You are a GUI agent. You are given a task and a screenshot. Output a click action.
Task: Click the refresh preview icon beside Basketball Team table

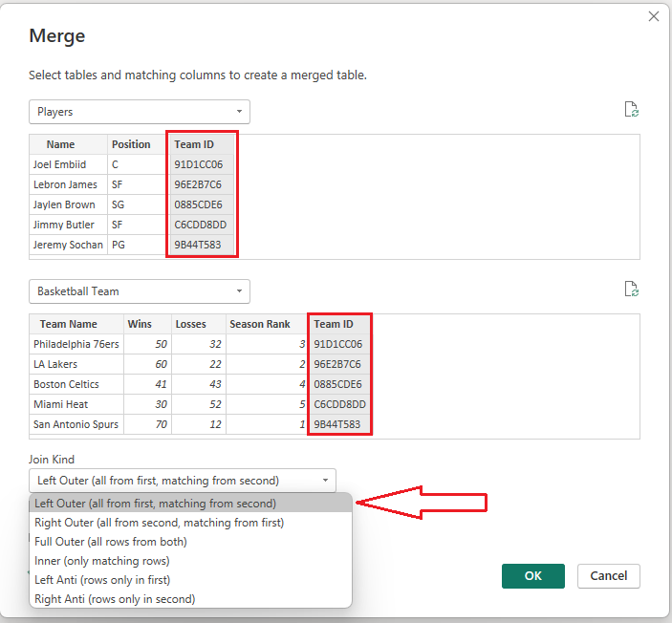pyautogui.click(x=631, y=290)
